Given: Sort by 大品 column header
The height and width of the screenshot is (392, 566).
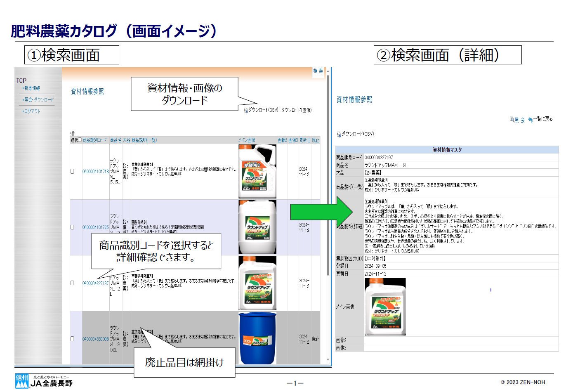Looking at the screenshot, I should (126, 140).
